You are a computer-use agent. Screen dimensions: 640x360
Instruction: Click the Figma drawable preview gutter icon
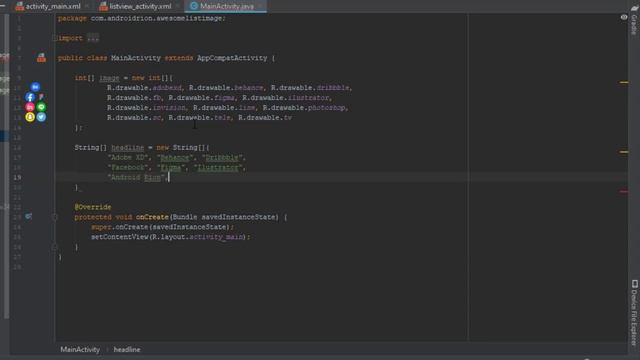(41, 97)
